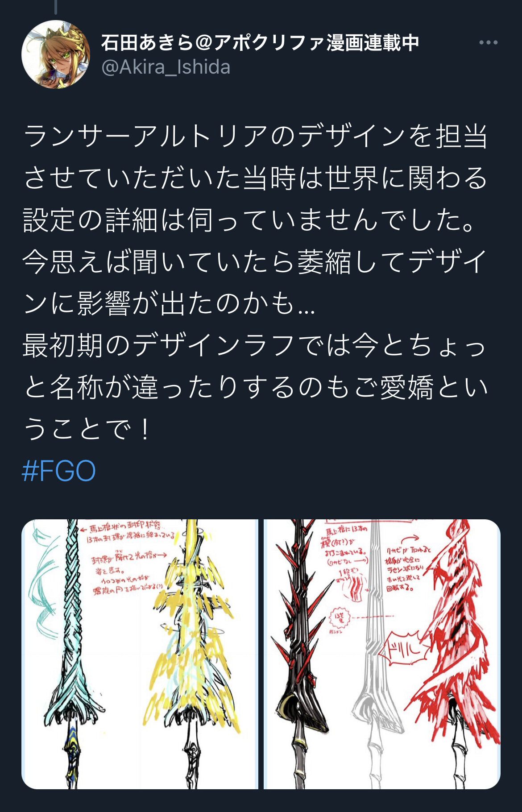Image resolution: width=522 pixels, height=812 pixels.
Task: Select the tweet line 最初期のデザインラフでは
Action: pos(254,345)
